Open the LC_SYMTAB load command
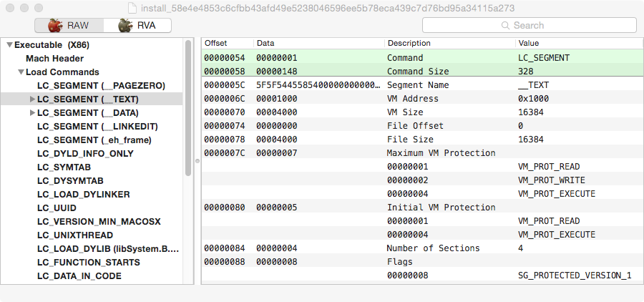The width and height of the screenshot is (644, 302). (64, 167)
